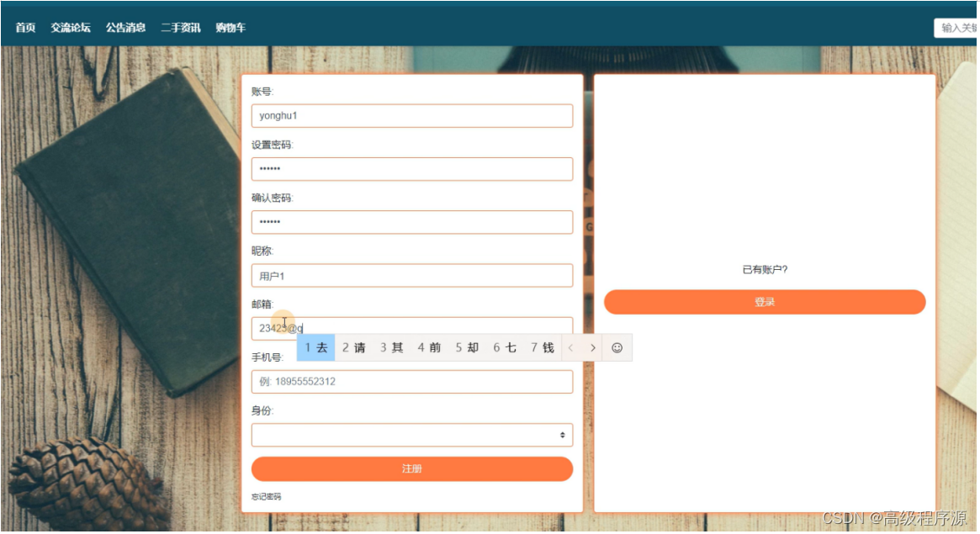Click the 登录 login button
The image size is (980, 534).
(x=764, y=301)
